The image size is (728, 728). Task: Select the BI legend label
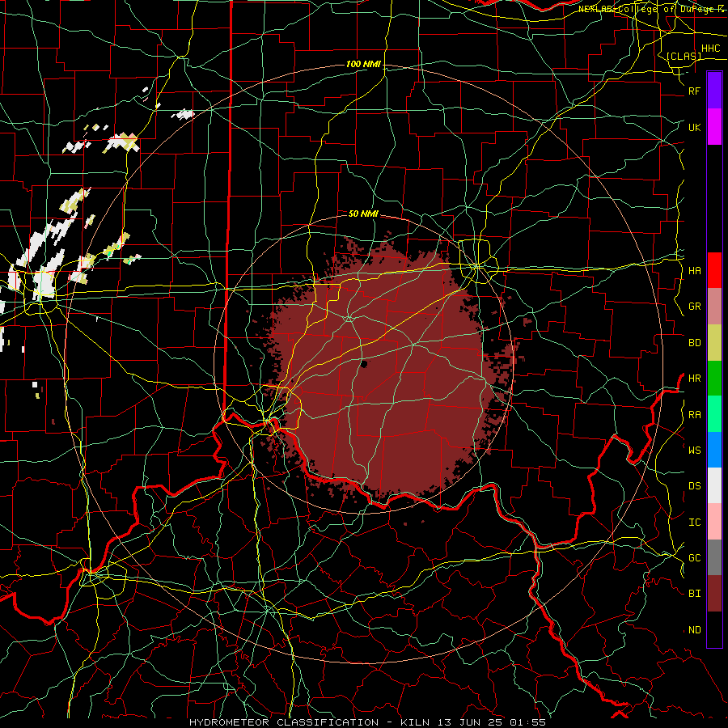[694, 594]
